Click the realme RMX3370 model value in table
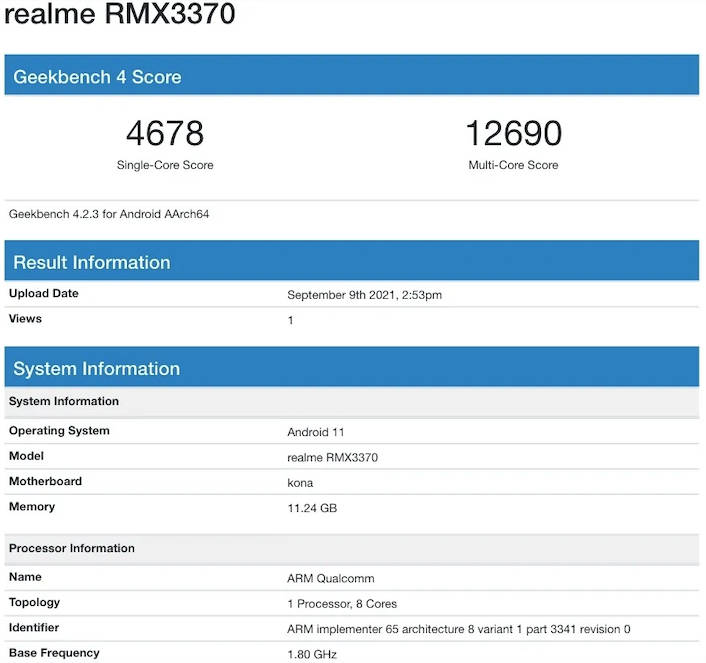706x663 pixels. (x=332, y=457)
